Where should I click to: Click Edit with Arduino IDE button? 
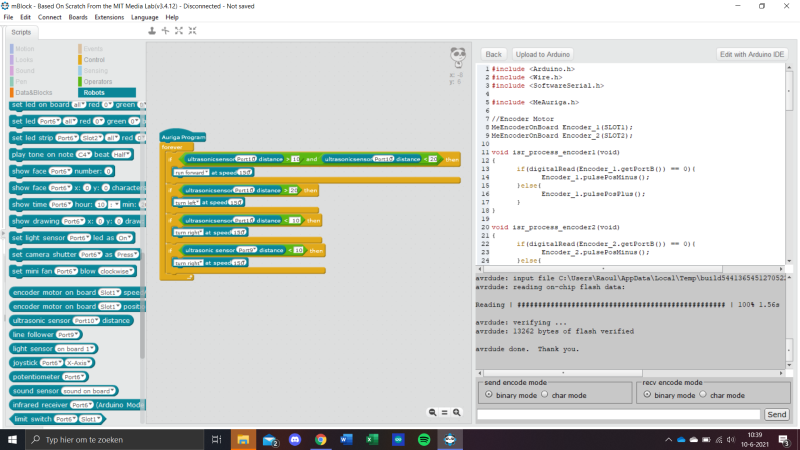[x=754, y=54]
